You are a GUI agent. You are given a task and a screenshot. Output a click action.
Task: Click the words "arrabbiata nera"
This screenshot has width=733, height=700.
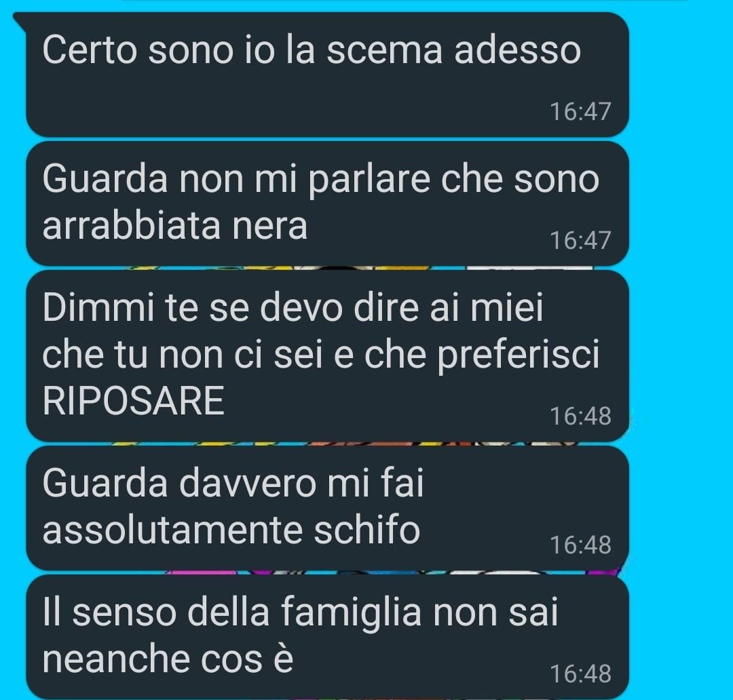175,225
